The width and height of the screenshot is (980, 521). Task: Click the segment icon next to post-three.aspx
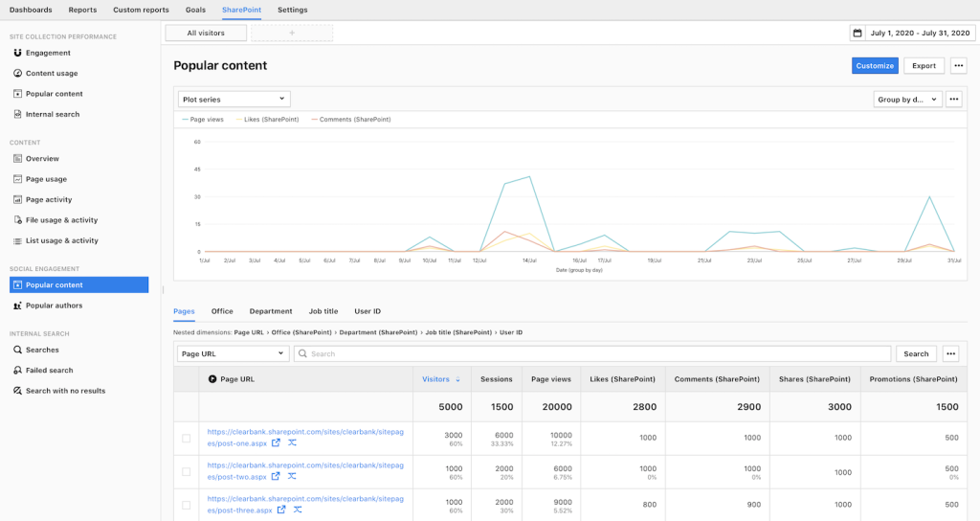(298, 510)
